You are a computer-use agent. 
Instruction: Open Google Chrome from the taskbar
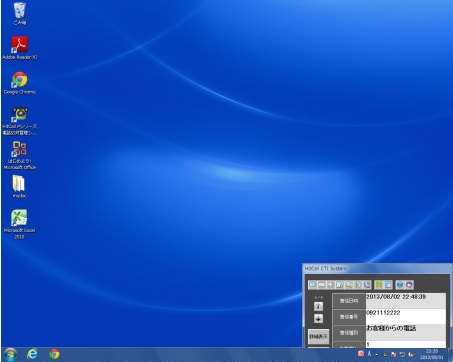(x=54, y=354)
